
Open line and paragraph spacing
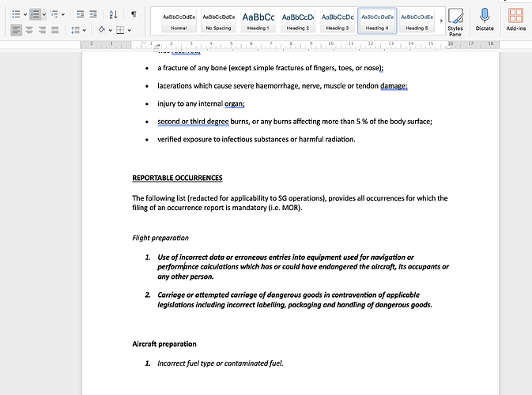click(x=75, y=30)
